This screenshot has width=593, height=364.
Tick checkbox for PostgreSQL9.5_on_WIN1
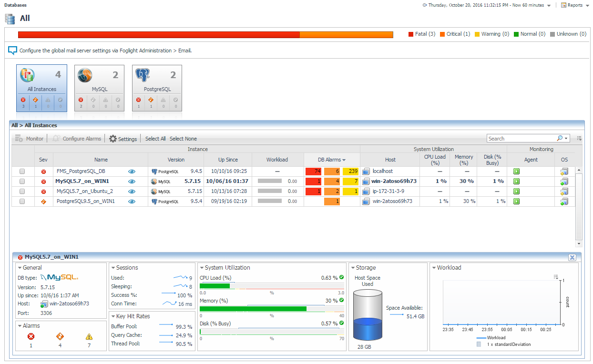click(22, 202)
